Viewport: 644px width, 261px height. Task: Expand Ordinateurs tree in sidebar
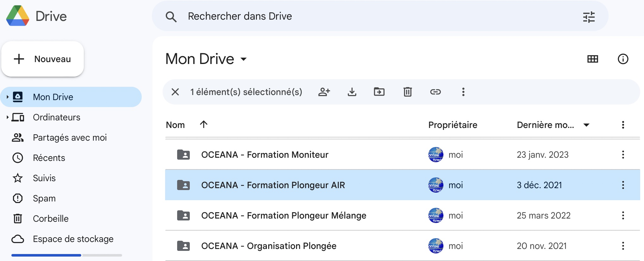tap(7, 117)
